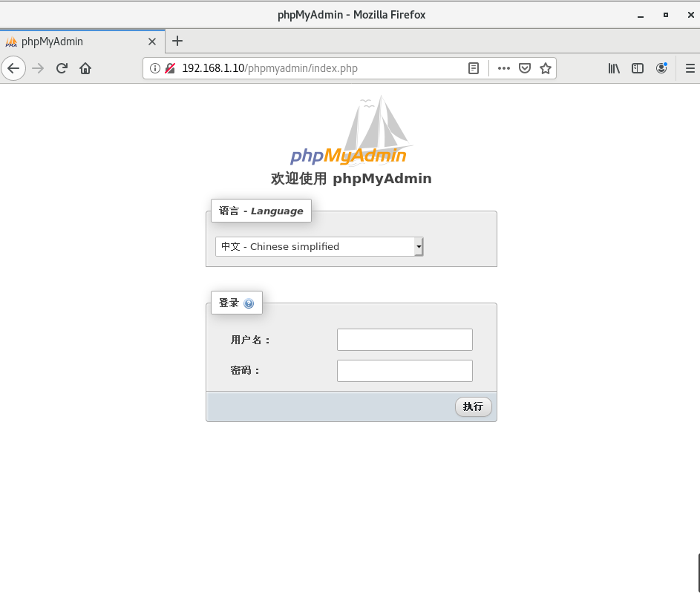The width and height of the screenshot is (700, 603).
Task: Focus the 密码 password field
Action: [405, 371]
